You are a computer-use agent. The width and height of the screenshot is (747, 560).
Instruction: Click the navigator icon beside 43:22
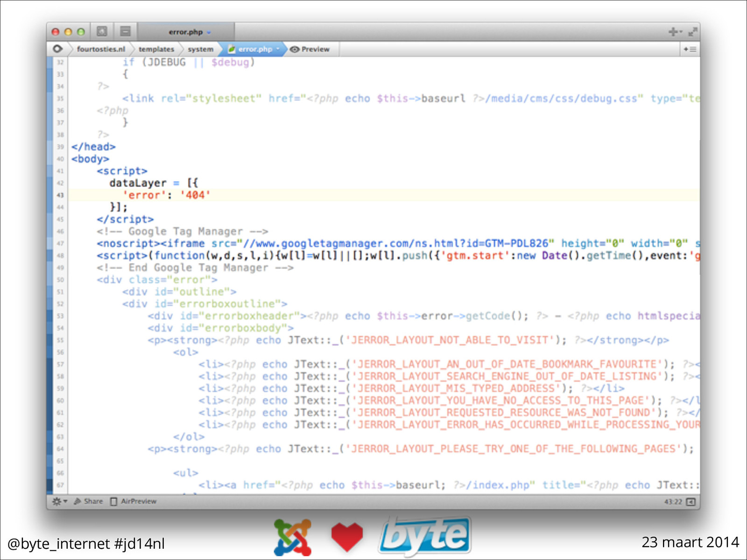691,502
